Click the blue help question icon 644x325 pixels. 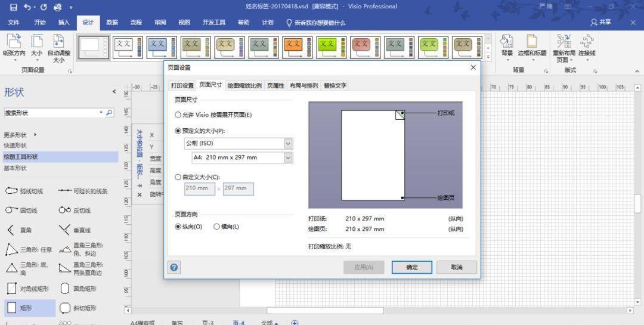coord(174,267)
